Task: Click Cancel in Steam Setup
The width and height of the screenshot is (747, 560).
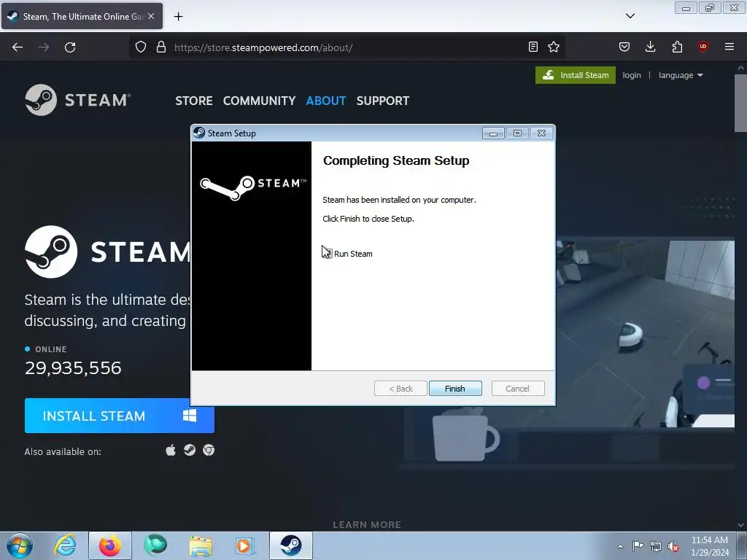Action: point(517,389)
